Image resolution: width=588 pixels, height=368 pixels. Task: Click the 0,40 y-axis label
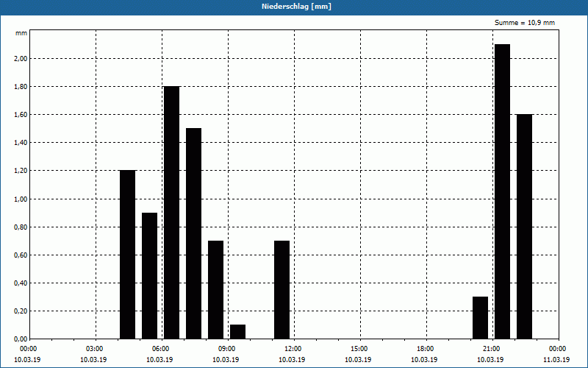pyautogui.click(x=21, y=283)
